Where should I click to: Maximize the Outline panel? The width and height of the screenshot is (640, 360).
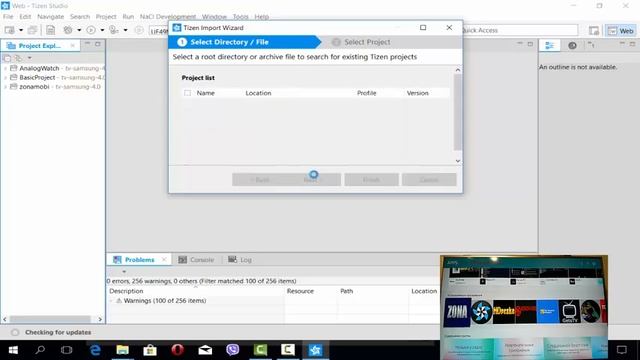[x=632, y=44]
